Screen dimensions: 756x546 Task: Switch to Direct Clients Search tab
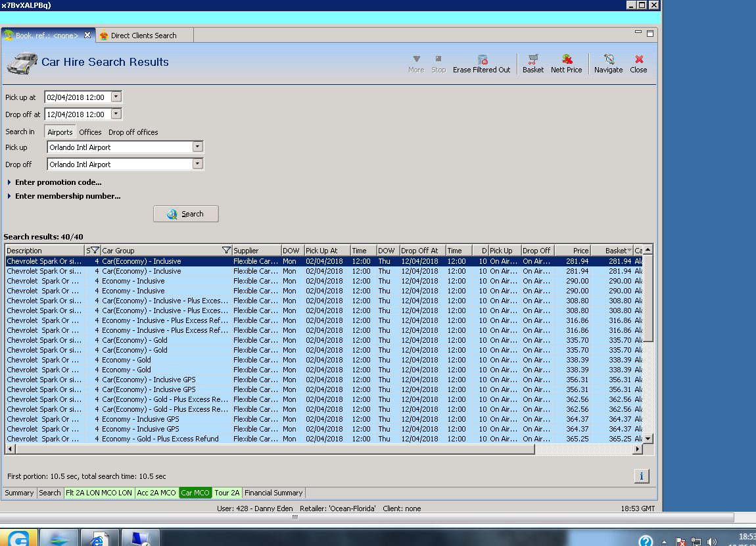click(x=143, y=36)
